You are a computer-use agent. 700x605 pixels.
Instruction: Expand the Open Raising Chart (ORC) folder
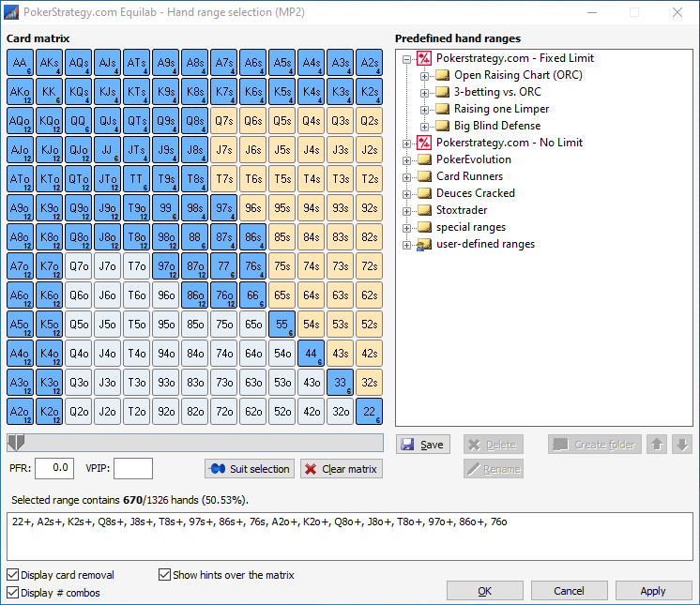click(424, 76)
